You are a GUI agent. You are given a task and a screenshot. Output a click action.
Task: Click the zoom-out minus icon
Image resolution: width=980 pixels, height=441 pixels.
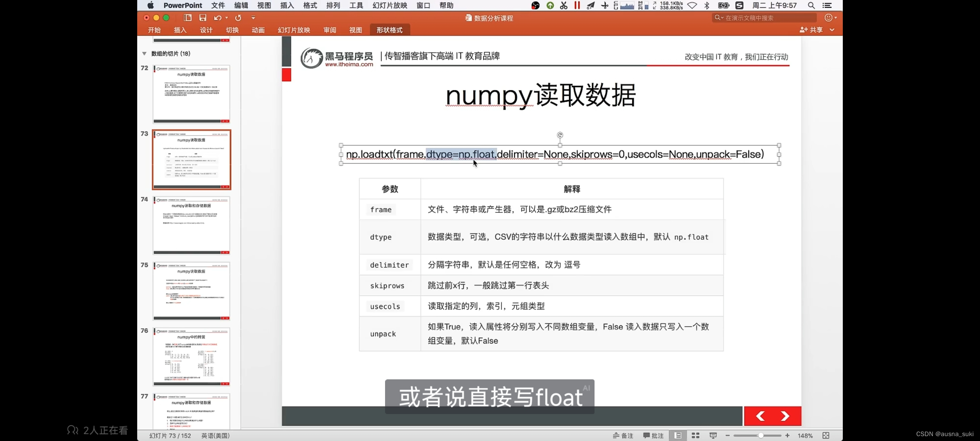point(728,435)
